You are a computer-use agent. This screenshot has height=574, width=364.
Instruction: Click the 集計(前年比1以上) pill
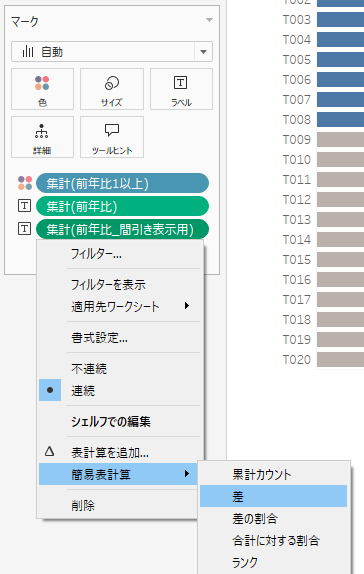[x=122, y=183]
